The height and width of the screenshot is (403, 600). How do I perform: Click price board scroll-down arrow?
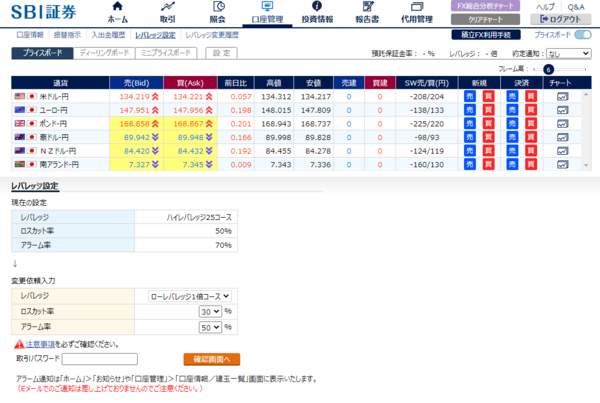(586, 165)
